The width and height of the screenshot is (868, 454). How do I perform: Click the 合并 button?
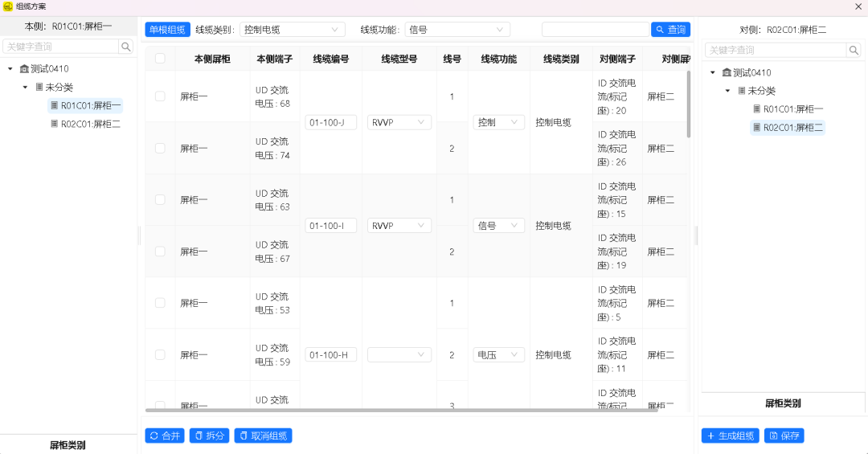tap(165, 436)
